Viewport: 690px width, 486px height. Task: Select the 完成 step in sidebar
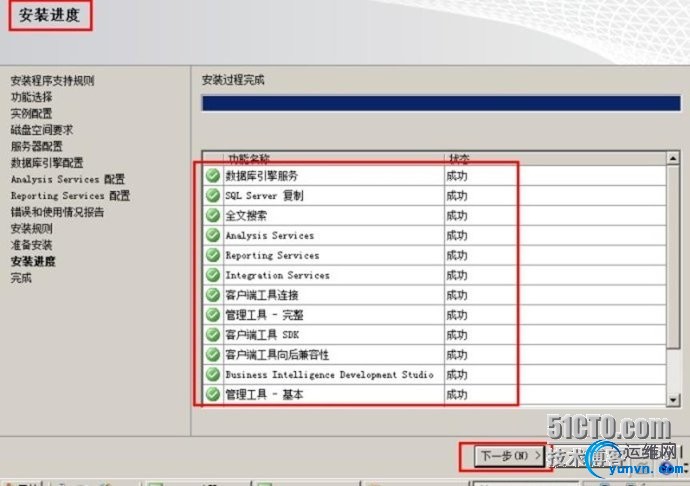click(x=21, y=278)
